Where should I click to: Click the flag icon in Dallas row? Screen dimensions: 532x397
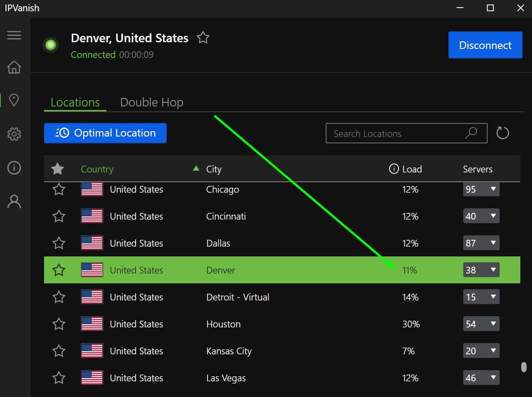click(92, 243)
